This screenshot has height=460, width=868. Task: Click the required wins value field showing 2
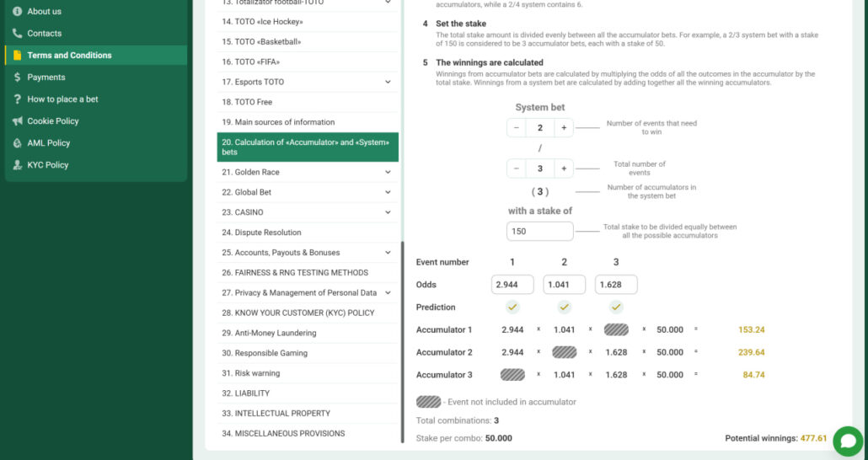click(x=539, y=128)
